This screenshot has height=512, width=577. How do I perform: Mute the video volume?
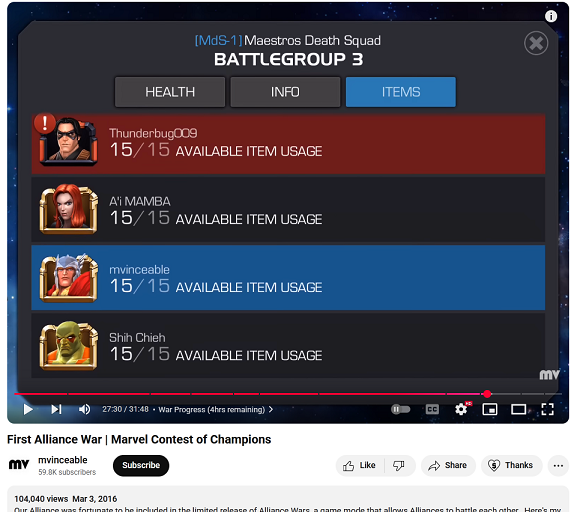(x=85, y=409)
